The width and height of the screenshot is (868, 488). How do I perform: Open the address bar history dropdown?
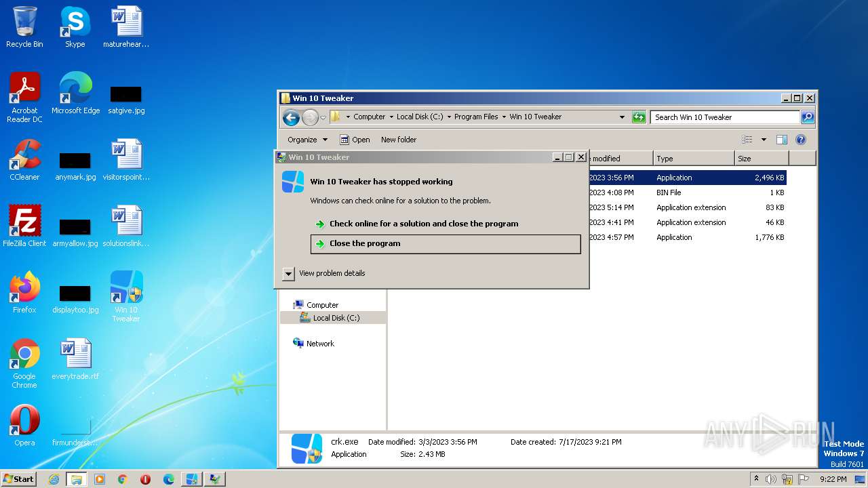[622, 117]
